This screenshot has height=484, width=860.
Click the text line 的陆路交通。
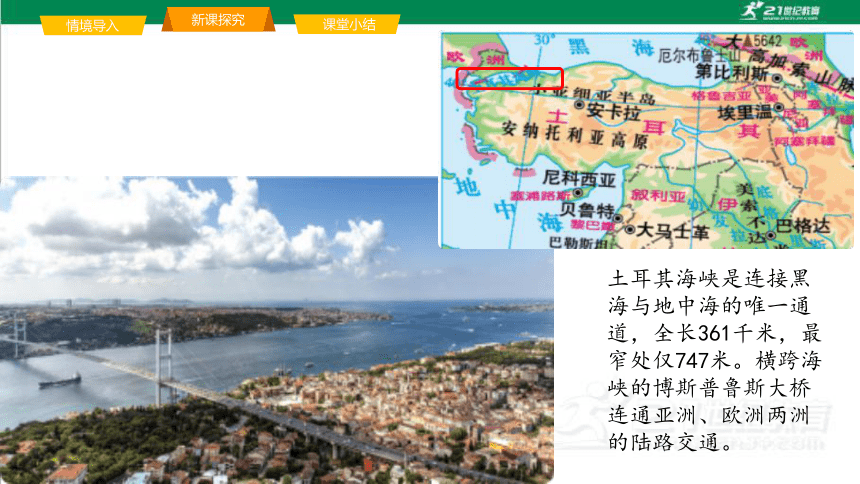pos(670,442)
